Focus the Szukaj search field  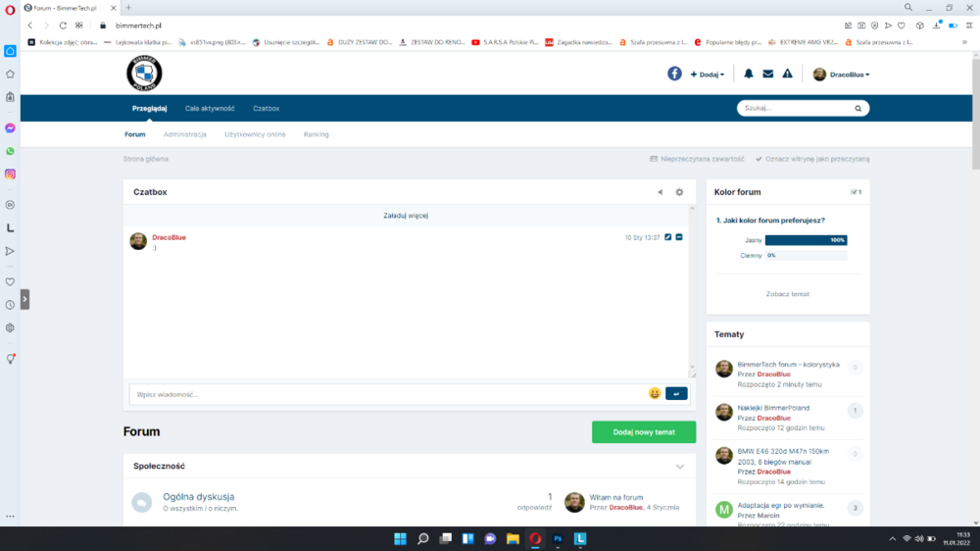[796, 108]
